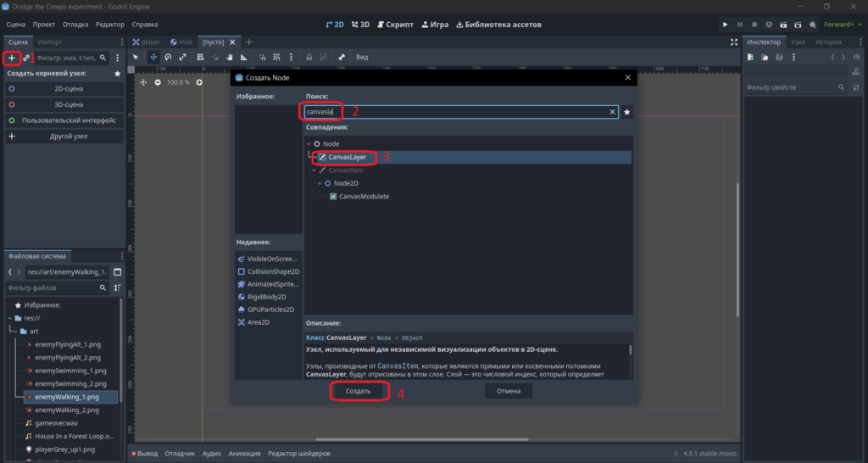Choose the Scale Mode tool

click(182, 57)
